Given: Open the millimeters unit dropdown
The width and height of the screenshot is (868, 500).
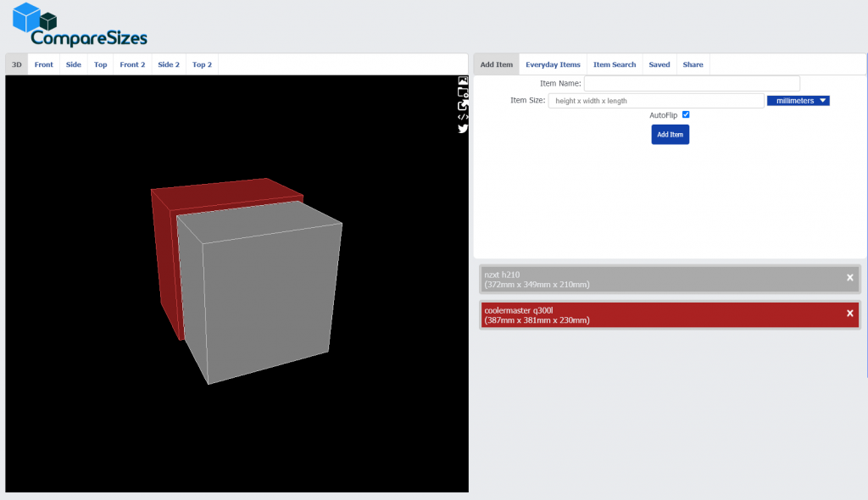Looking at the screenshot, I should 798,101.
